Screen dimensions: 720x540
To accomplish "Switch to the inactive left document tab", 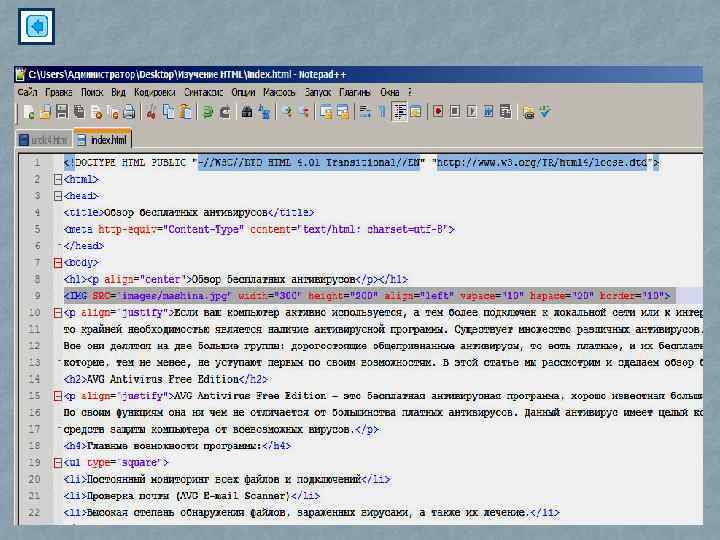I will pos(44,140).
